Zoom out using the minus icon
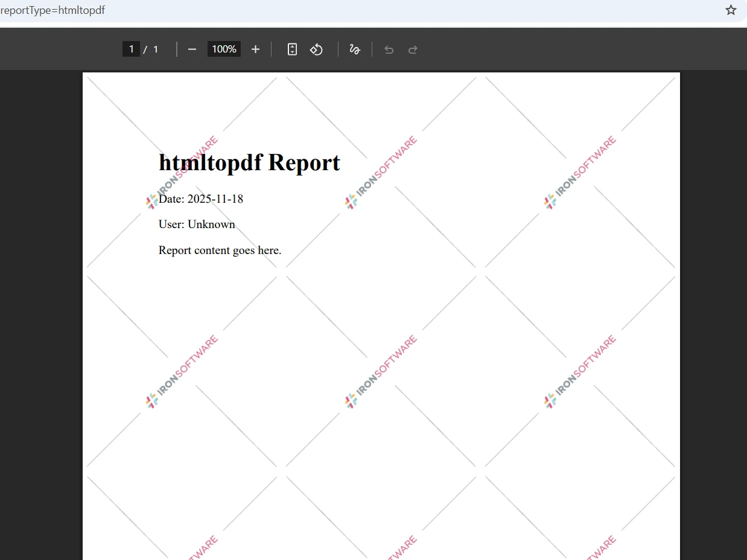This screenshot has height=560, width=747. tap(192, 49)
